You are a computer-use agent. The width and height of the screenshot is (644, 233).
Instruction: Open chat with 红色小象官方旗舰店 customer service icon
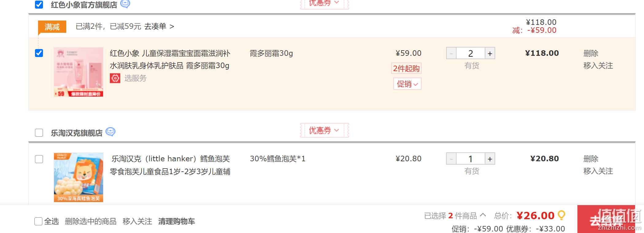click(x=125, y=4)
